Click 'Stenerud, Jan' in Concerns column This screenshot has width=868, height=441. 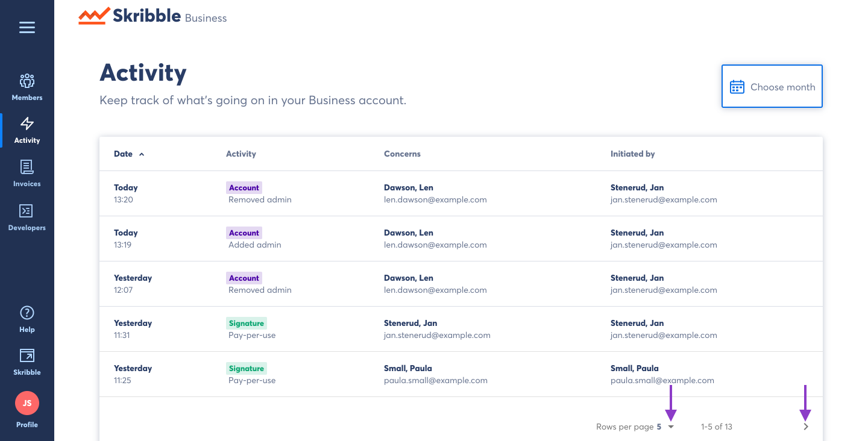pos(410,323)
